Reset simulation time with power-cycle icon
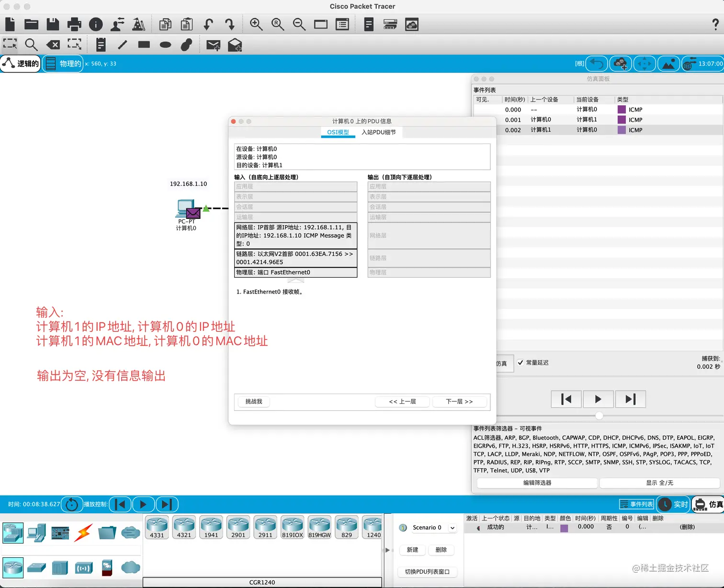724x588 pixels. click(x=72, y=504)
